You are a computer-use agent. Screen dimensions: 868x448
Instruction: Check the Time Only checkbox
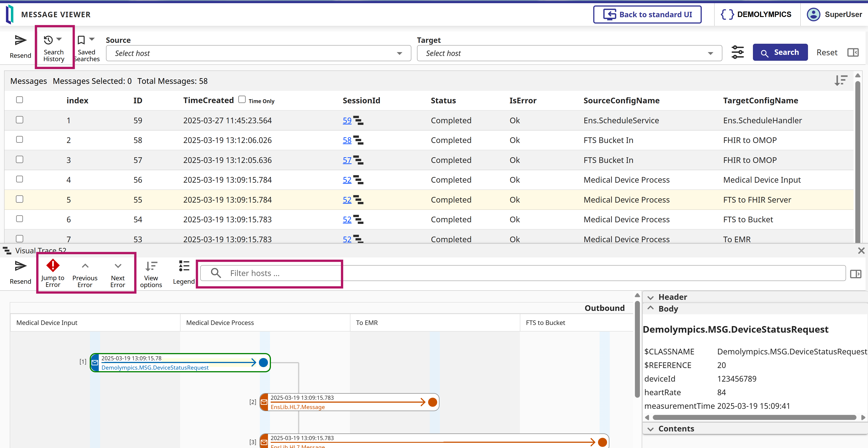[x=242, y=100]
